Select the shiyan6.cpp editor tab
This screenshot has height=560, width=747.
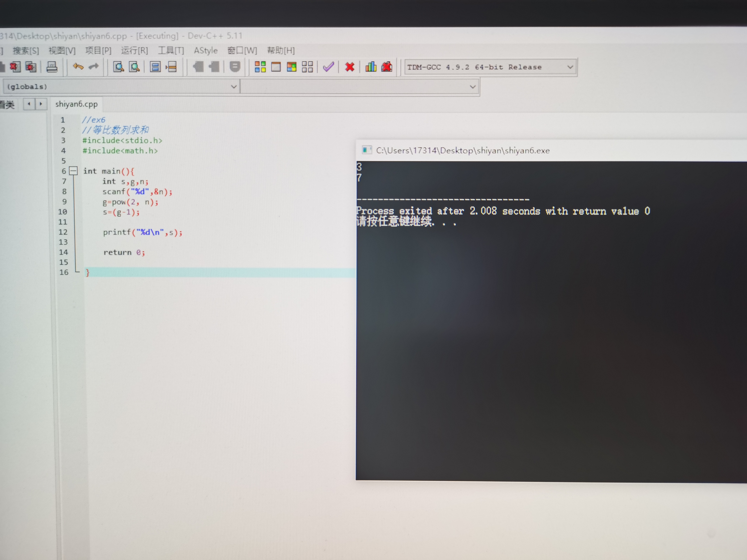coord(76,104)
